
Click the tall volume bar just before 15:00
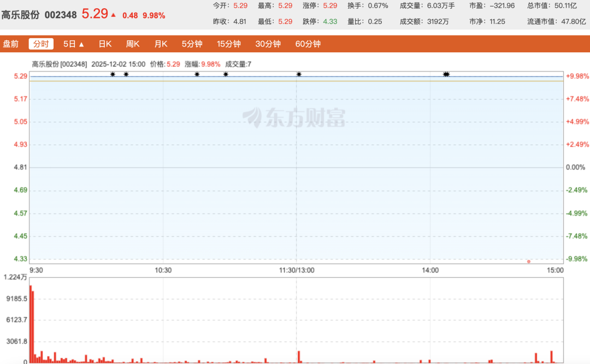[552, 357]
